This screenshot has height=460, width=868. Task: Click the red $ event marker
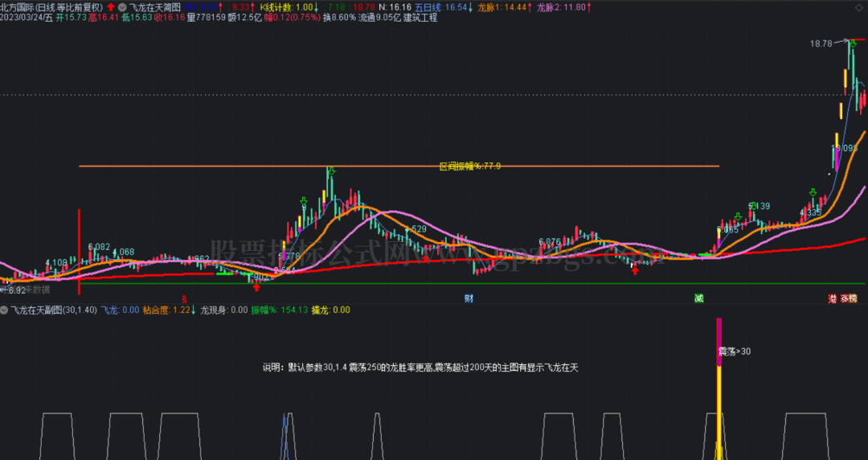184,298
